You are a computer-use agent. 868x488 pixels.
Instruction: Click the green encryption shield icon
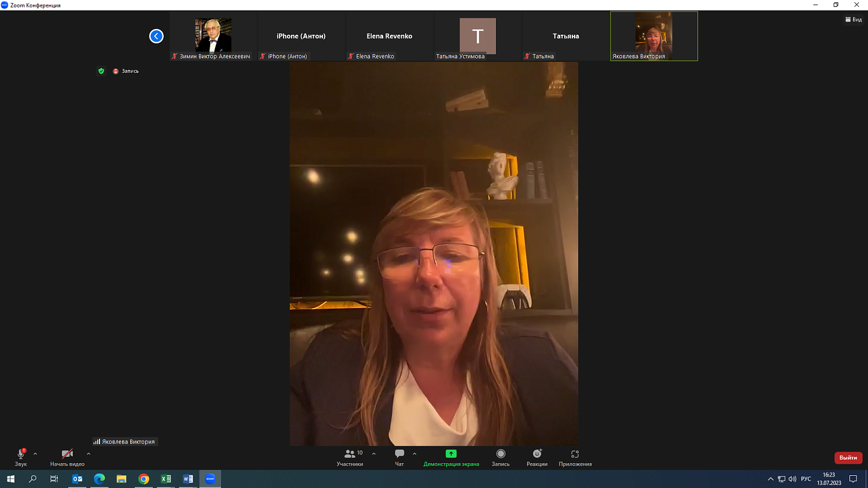(x=101, y=71)
